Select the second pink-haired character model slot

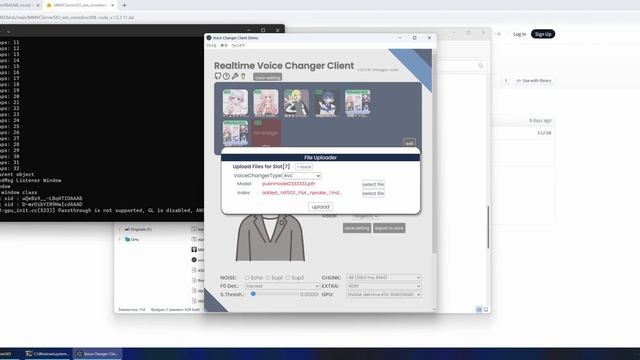tap(266, 102)
